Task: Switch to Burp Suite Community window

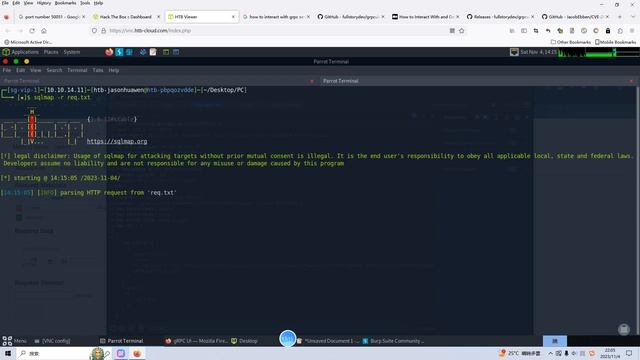Action: [x=393, y=341]
